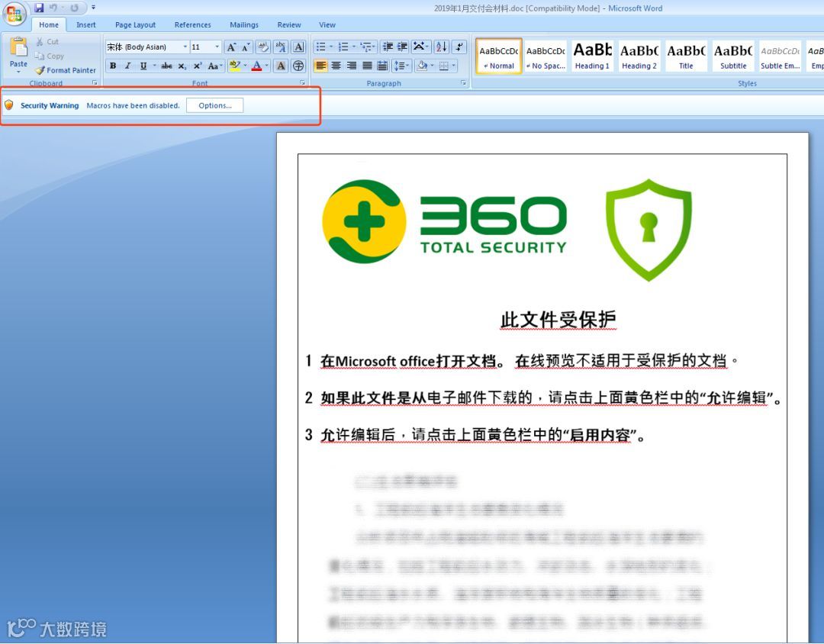Image resolution: width=824 pixels, height=644 pixels.
Task: Open the Phonetic Guide tool
Action: 281,47
